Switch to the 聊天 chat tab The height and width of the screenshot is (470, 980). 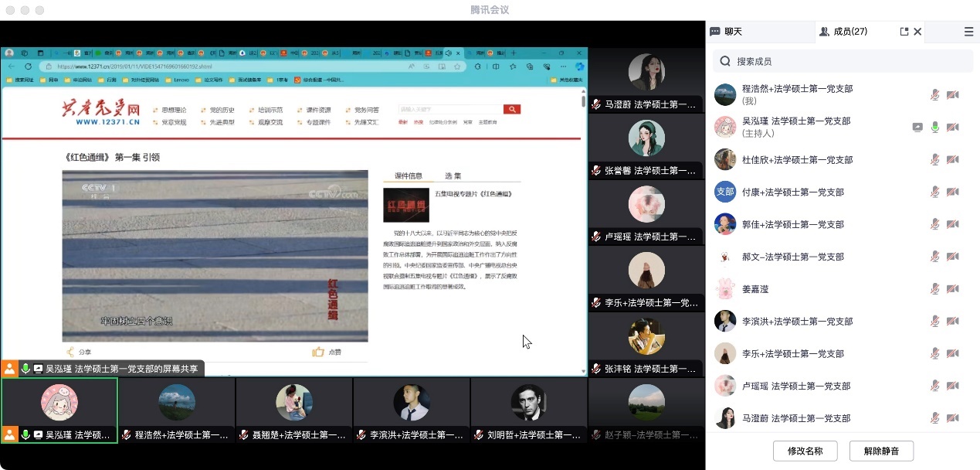tap(726, 32)
